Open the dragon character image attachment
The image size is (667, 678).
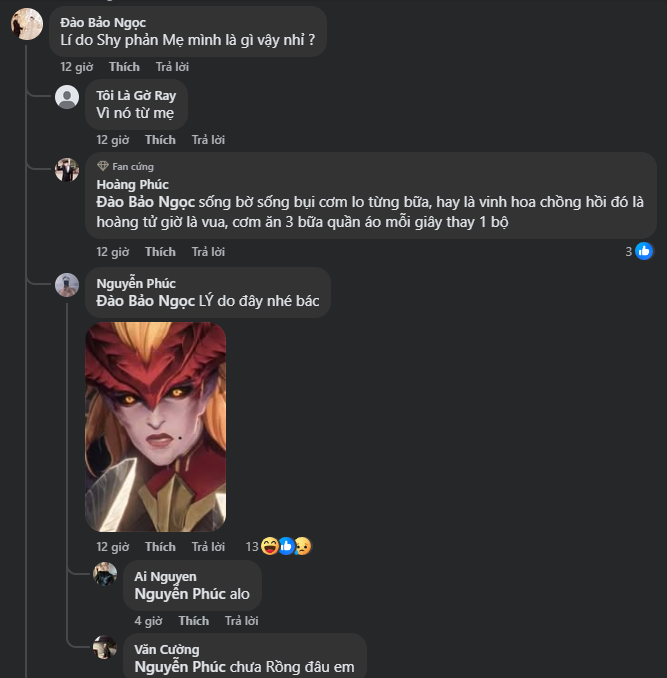(155, 426)
